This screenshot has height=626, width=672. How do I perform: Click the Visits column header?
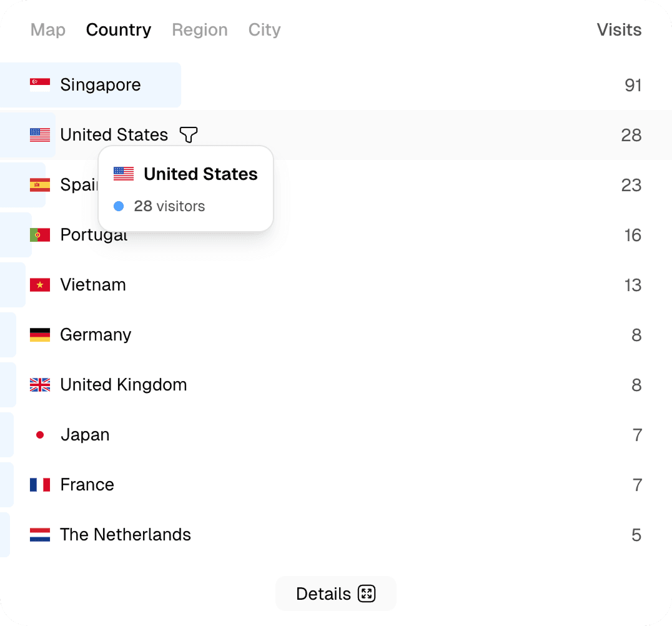click(x=619, y=30)
